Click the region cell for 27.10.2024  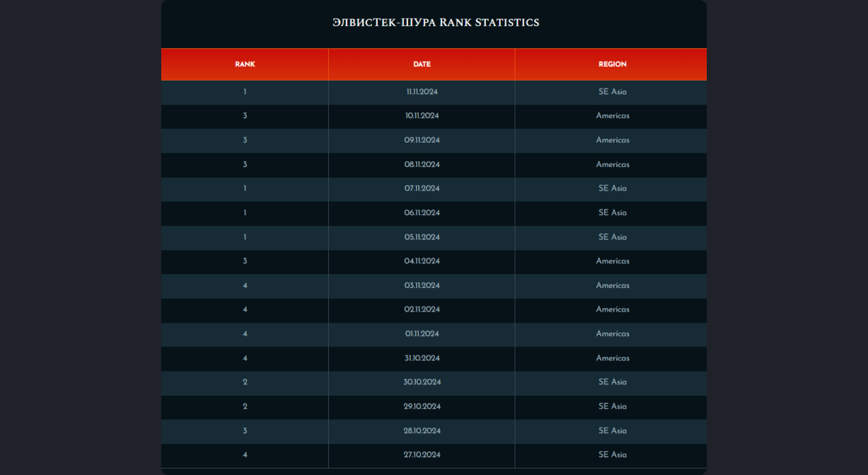[x=612, y=455]
